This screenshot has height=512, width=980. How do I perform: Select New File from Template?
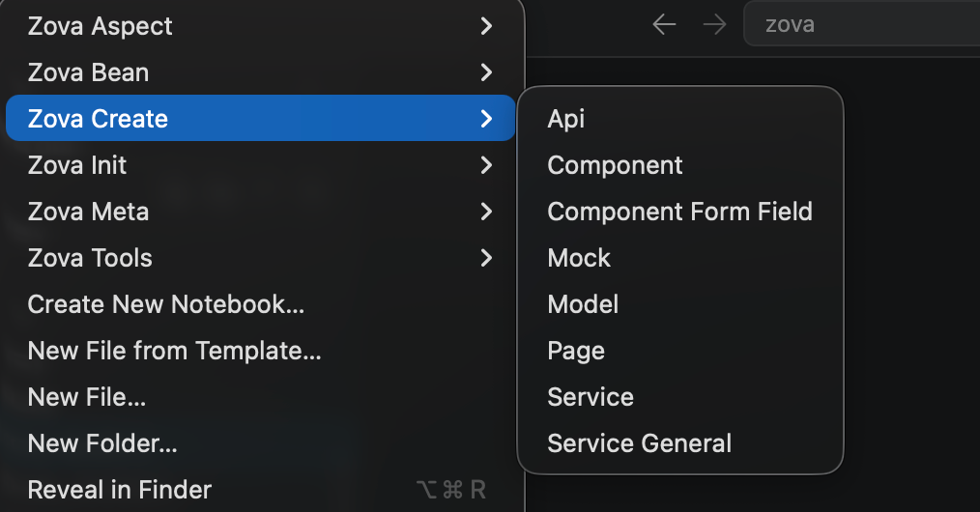tap(174, 351)
